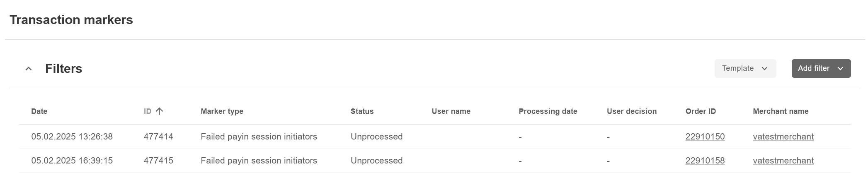Image resolution: width=868 pixels, height=173 pixels.
Task: Open the Template dropdown
Action: [x=745, y=68]
